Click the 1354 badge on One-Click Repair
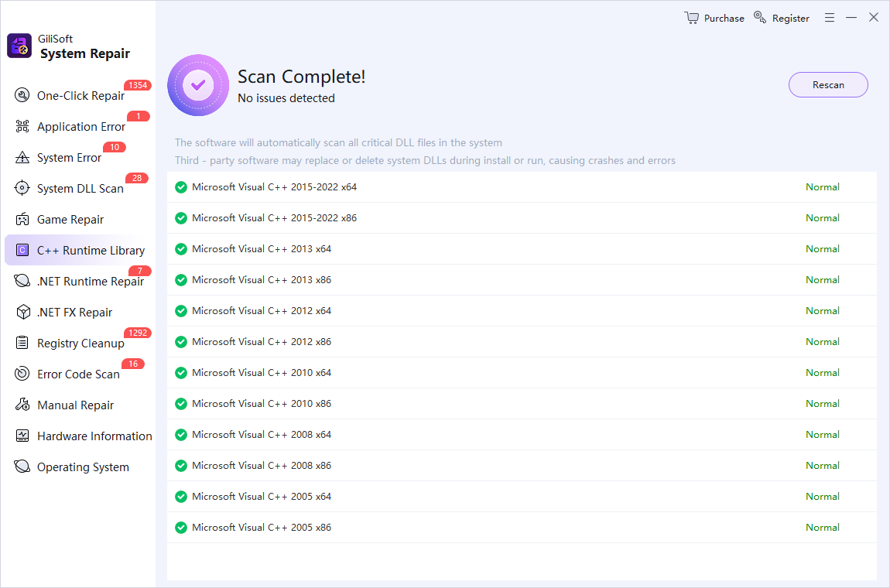The width and height of the screenshot is (890, 588). pyautogui.click(x=137, y=85)
